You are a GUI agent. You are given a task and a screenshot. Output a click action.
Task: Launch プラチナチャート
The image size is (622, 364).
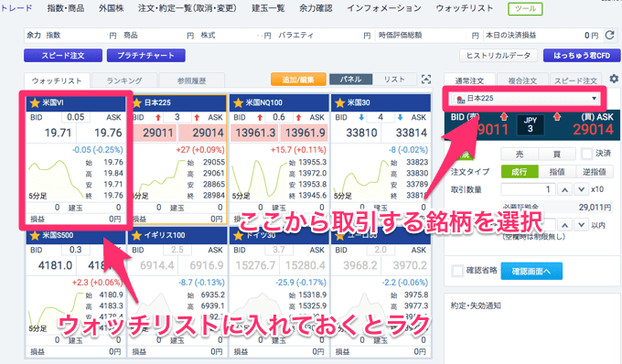(146, 56)
